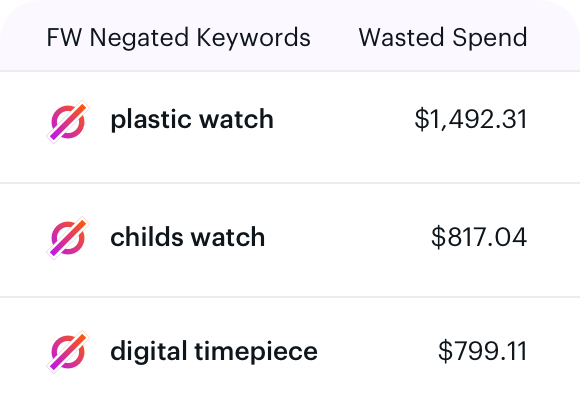
Task: Click the negated icon beside childs watch
Action: (x=68, y=238)
